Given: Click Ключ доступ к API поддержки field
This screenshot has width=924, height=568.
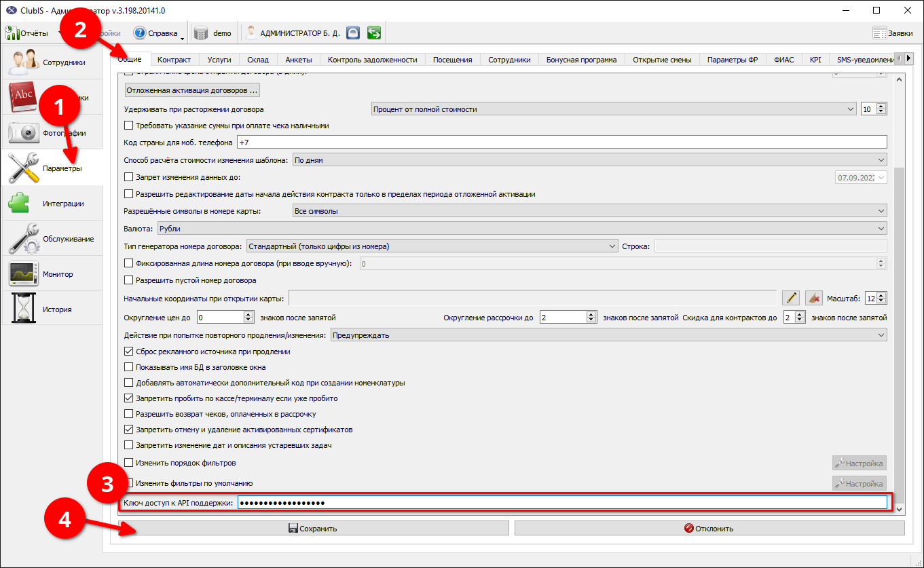Looking at the screenshot, I should 562,502.
